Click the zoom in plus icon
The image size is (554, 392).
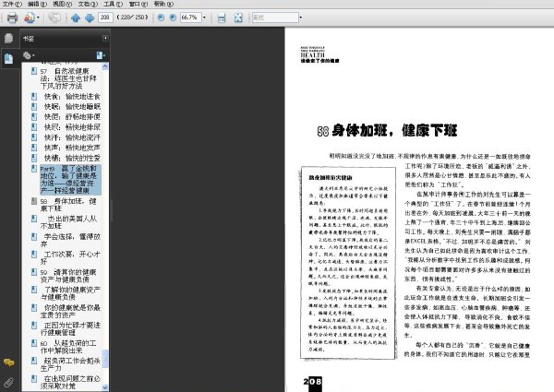[173, 18]
